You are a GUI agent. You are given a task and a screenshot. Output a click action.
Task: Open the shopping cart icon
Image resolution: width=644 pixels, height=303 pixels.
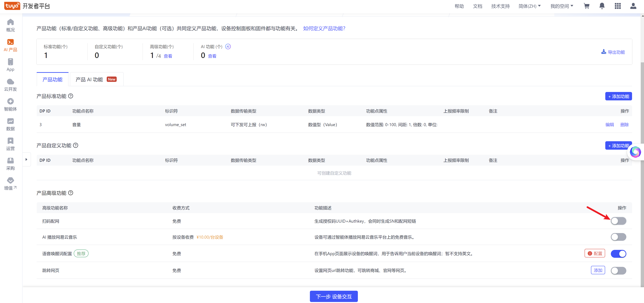coord(586,6)
